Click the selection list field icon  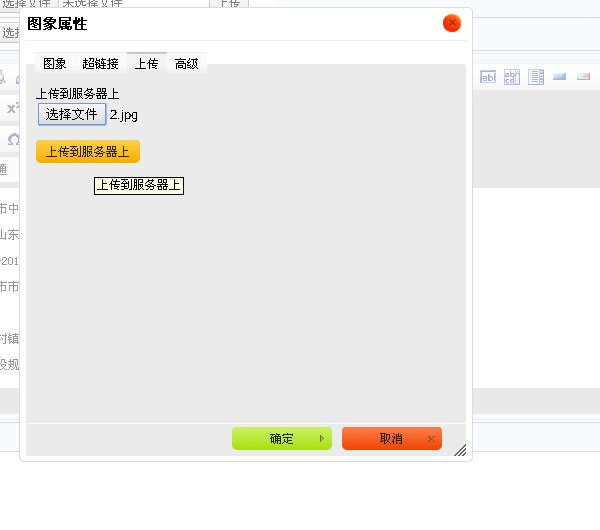tap(536, 77)
